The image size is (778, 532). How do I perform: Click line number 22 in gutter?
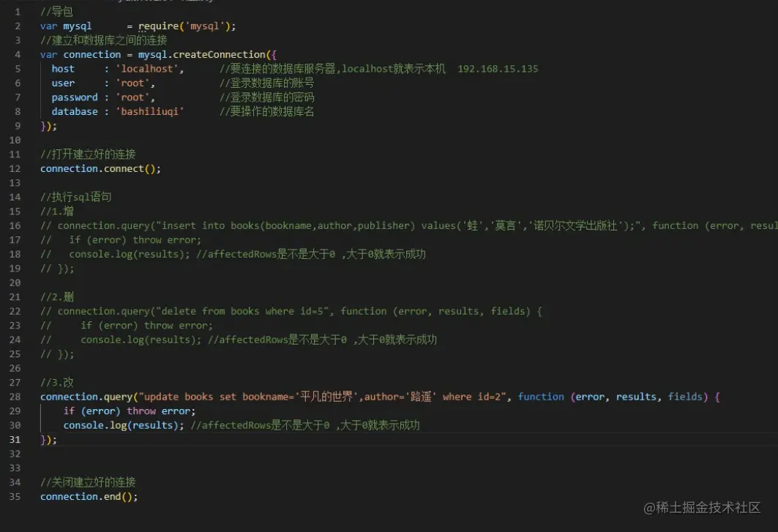pos(15,311)
